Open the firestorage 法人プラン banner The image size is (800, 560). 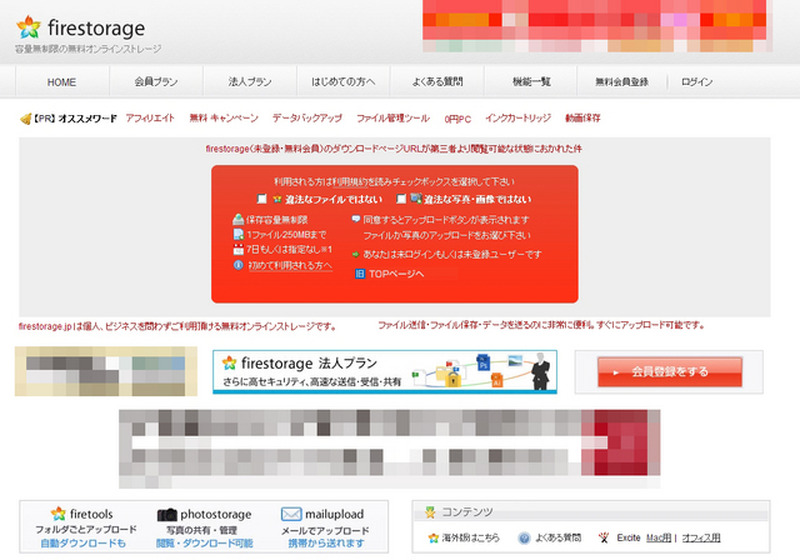[x=386, y=372]
